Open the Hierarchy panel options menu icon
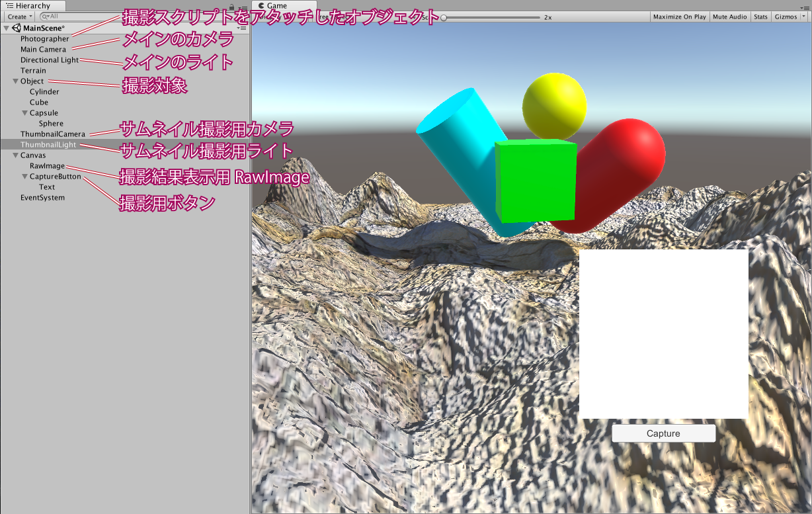Image resolution: width=812 pixels, height=514 pixels. coord(243,7)
